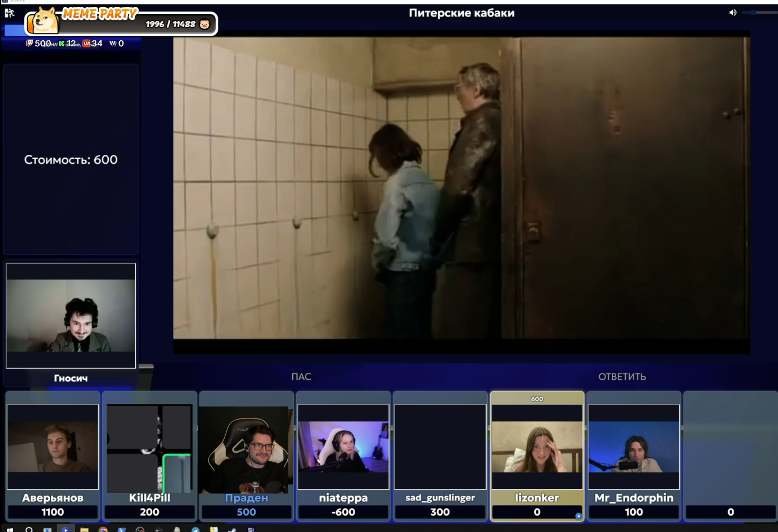Select player Kill4Pill's avatar
The image size is (778, 532).
150,448
